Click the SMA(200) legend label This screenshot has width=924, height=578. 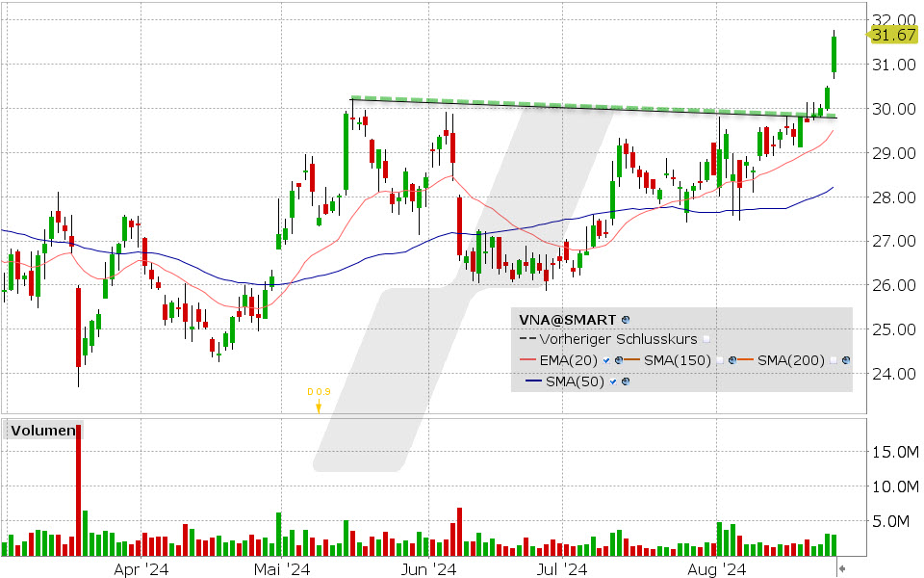(x=791, y=360)
